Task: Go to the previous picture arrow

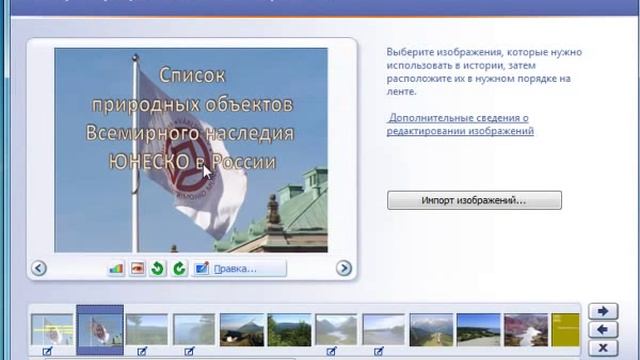Action: coord(39,268)
